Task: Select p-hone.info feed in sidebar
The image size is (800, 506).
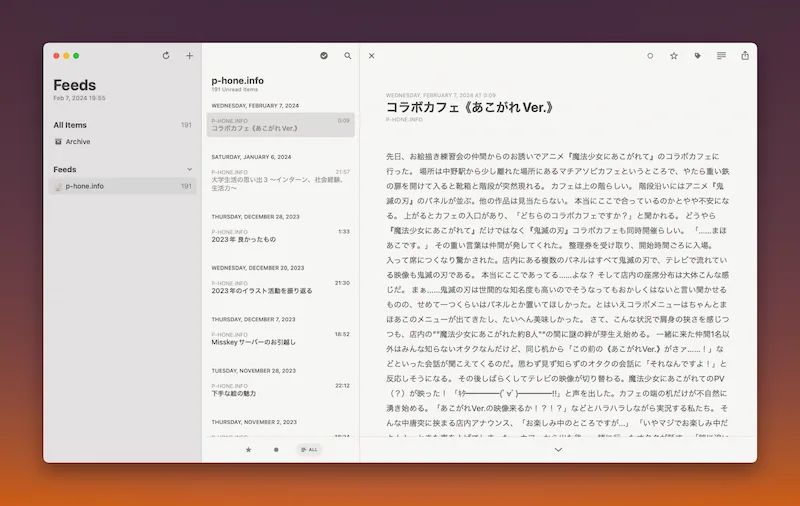Action: point(84,186)
